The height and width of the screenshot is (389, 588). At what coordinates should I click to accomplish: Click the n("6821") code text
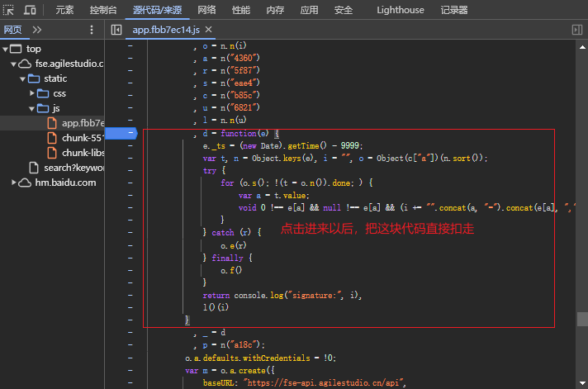[240, 107]
